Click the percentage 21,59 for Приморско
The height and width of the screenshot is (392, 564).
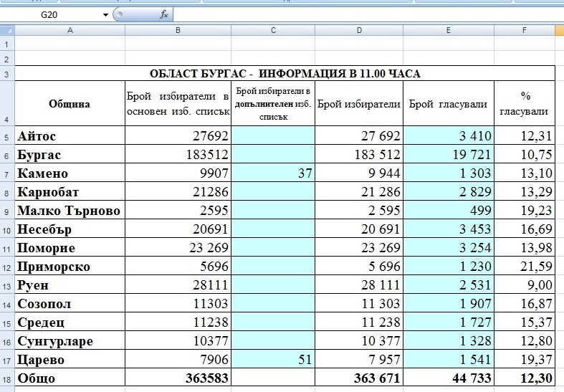pyautogui.click(x=525, y=267)
